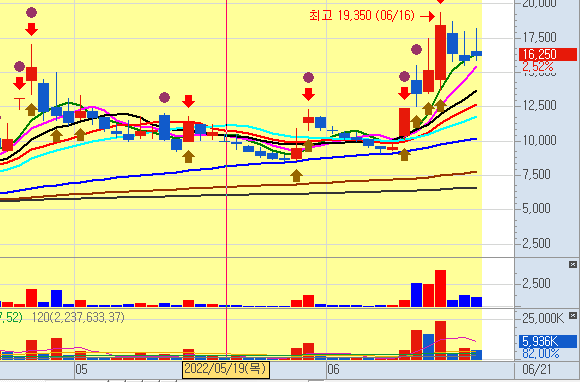This screenshot has width=580, height=382.
Task: Click the 2022/05/19(목) crosshair date label
Action: tap(226, 369)
